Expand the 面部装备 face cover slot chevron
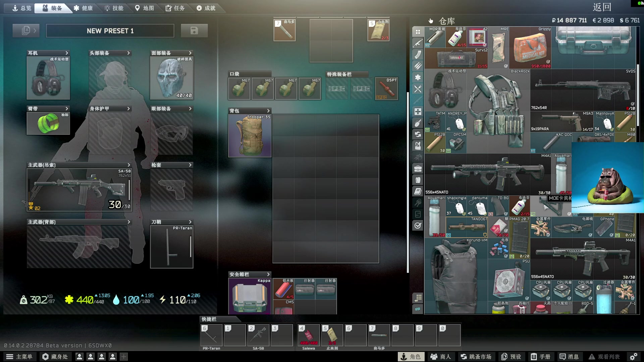The image size is (644, 362). [x=190, y=53]
